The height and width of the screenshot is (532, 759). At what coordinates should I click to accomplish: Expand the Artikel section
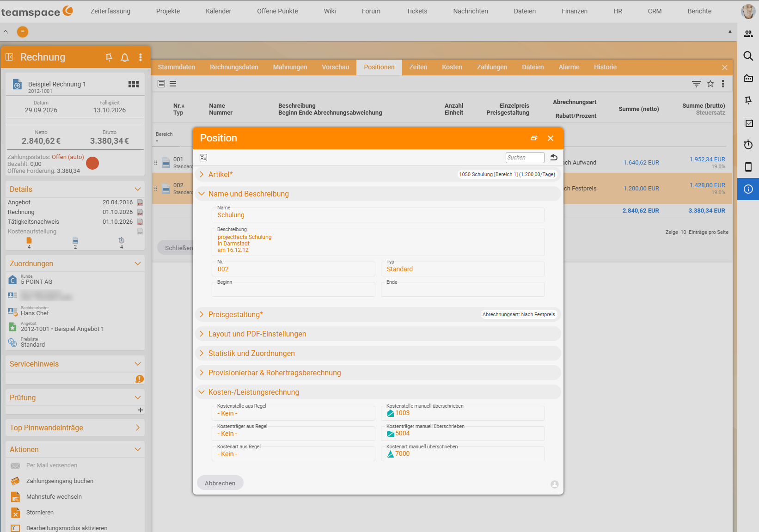point(378,174)
